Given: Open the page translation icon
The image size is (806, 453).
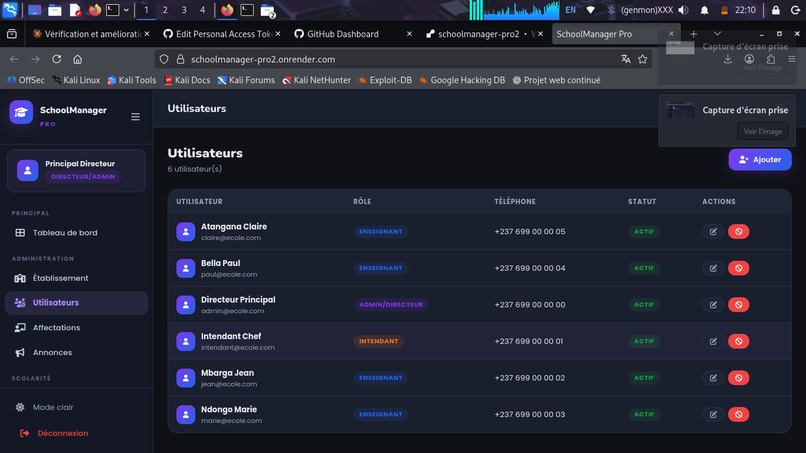Looking at the screenshot, I should pos(626,59).
